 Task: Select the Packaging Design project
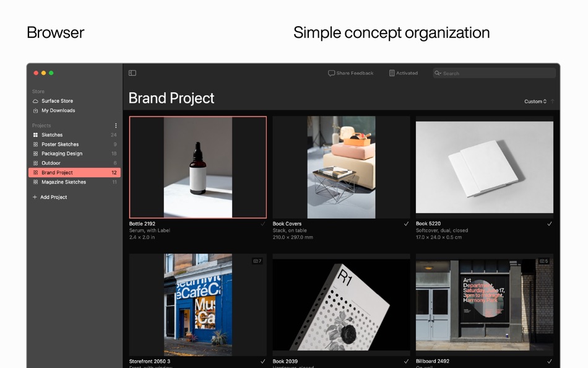click(x=75, y=154)
